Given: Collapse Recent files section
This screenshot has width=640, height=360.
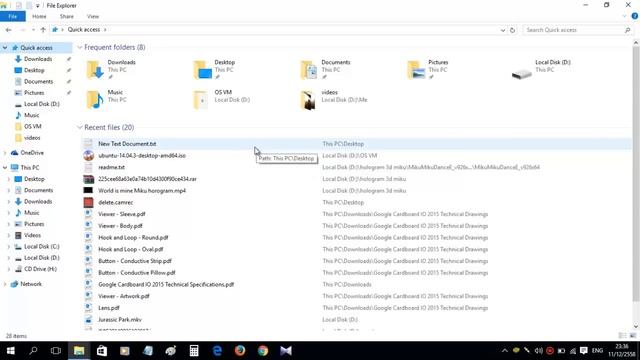Looking at the screenshot, I should [80, 127].
